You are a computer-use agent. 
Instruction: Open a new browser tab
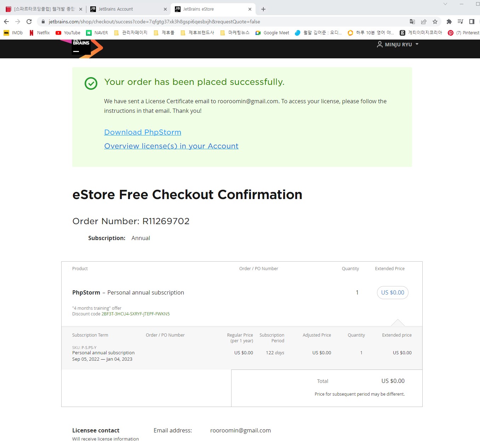point(263,9)
